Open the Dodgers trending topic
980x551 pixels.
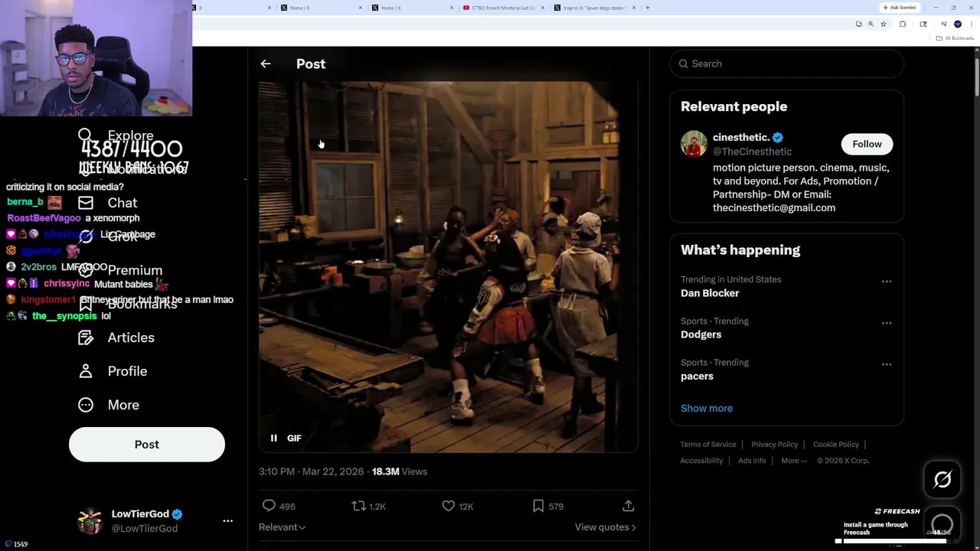(x=701, y=334)
